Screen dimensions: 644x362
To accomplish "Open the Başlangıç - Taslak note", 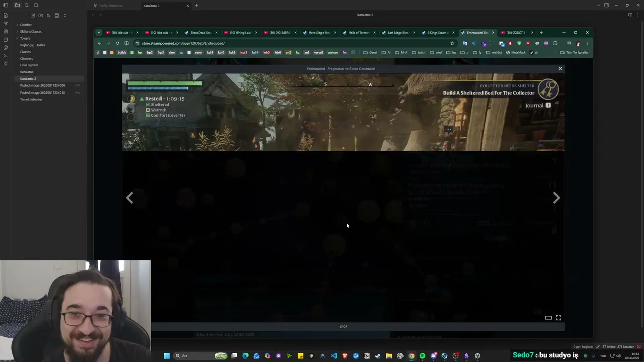I will pyautogui.click(x=33, y=45).
